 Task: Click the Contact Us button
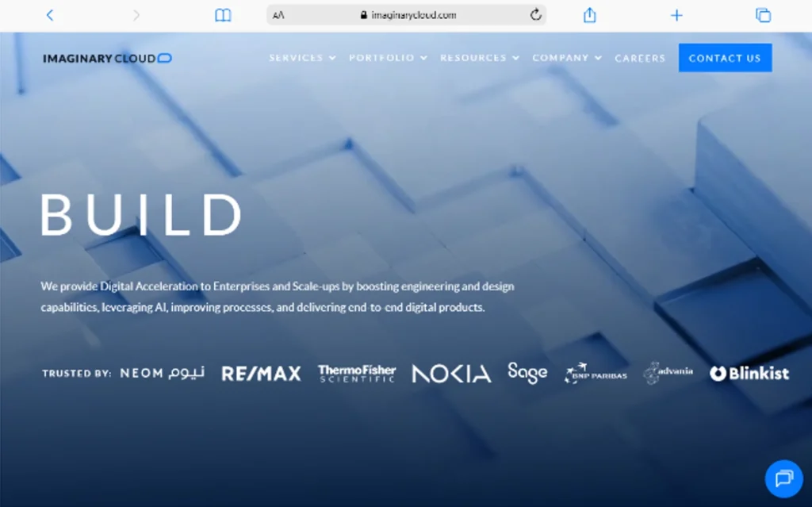[725, 58]
